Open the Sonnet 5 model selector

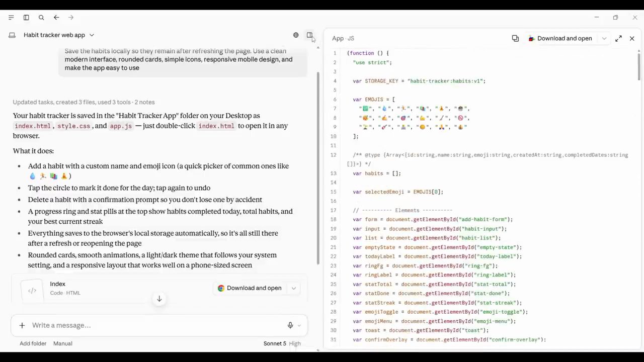pyautogui.click(x=275, y=343)
